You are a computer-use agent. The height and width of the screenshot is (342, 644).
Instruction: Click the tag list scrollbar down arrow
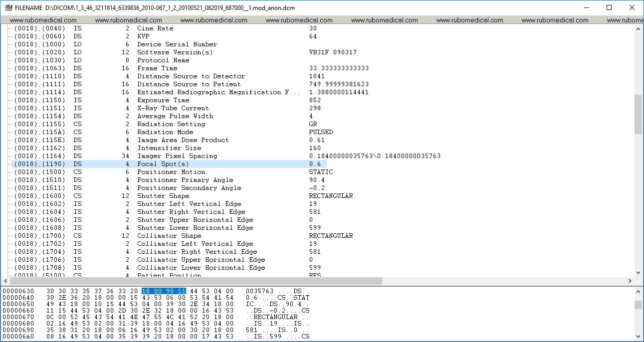(639, 272)
